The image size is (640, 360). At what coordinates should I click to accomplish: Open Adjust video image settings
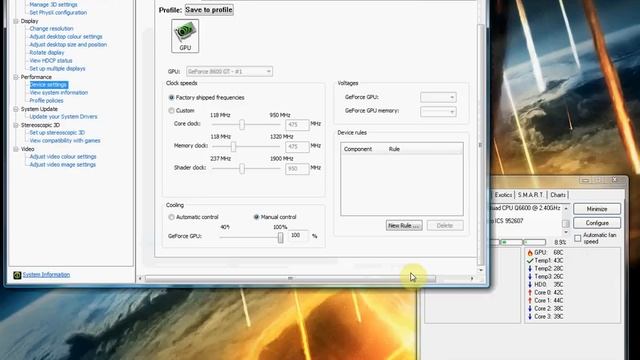click(x=62, y=165)
